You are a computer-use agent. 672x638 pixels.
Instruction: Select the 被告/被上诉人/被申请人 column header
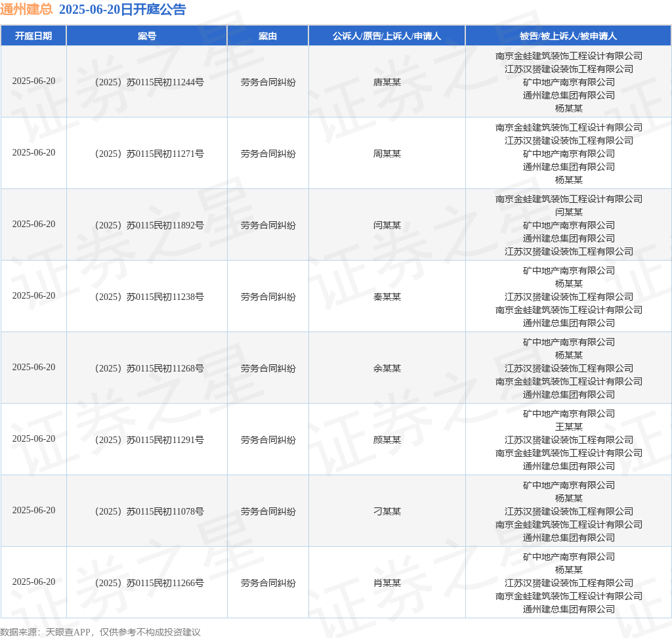click(x=568, y=36)
